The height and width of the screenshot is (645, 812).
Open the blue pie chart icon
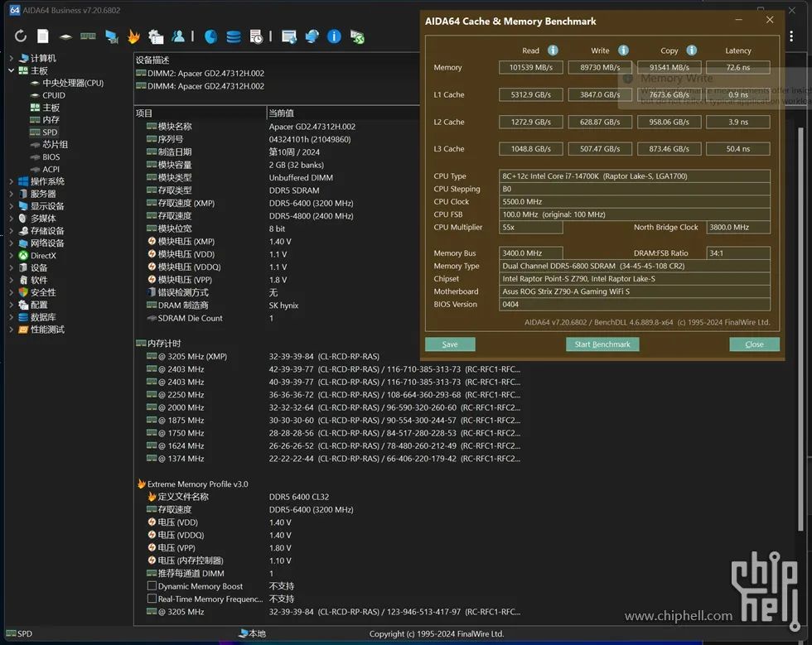pos(210,36)
